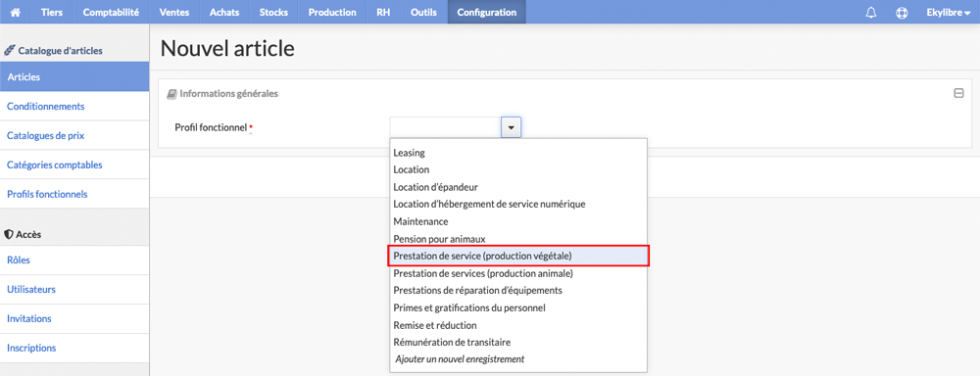Screen dimensions: 980x376
Task: Open Catégories comptables
Action: point(74,164)
